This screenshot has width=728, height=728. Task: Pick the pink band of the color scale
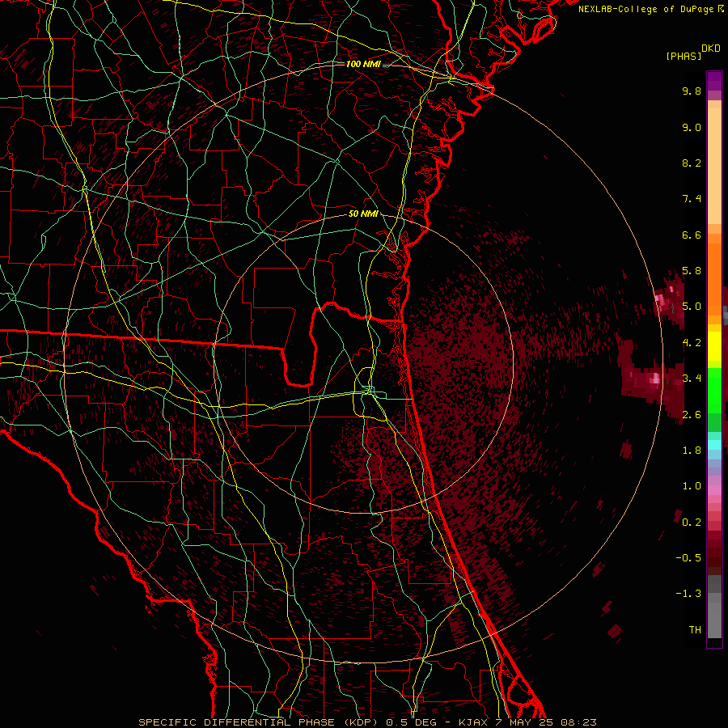click(714, 489)
